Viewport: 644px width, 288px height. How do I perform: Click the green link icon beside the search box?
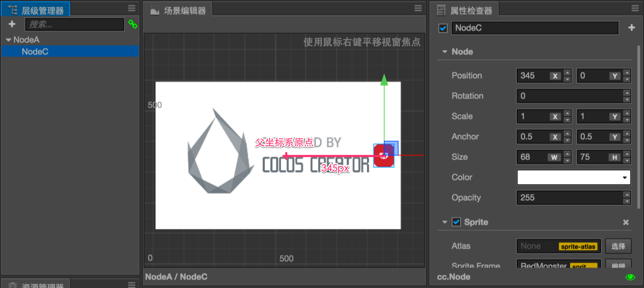click(133, 24)
